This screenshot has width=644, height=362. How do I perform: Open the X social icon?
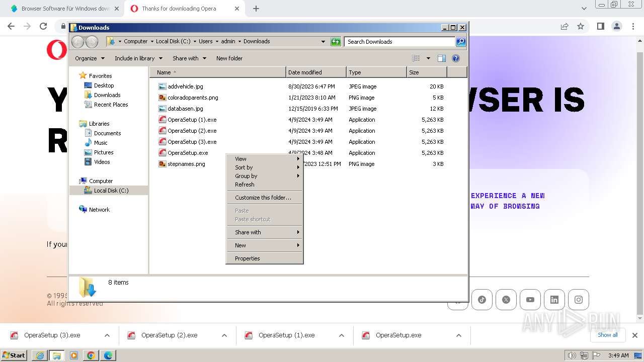point(506,300)
